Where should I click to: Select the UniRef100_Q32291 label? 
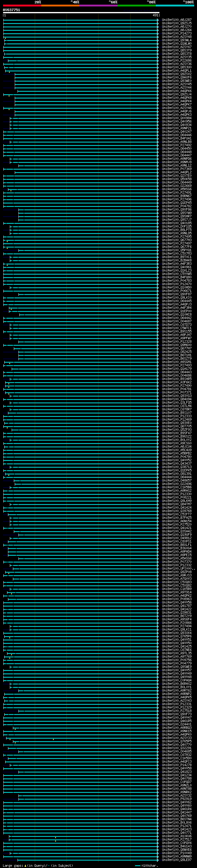click(x=177, y=748)
